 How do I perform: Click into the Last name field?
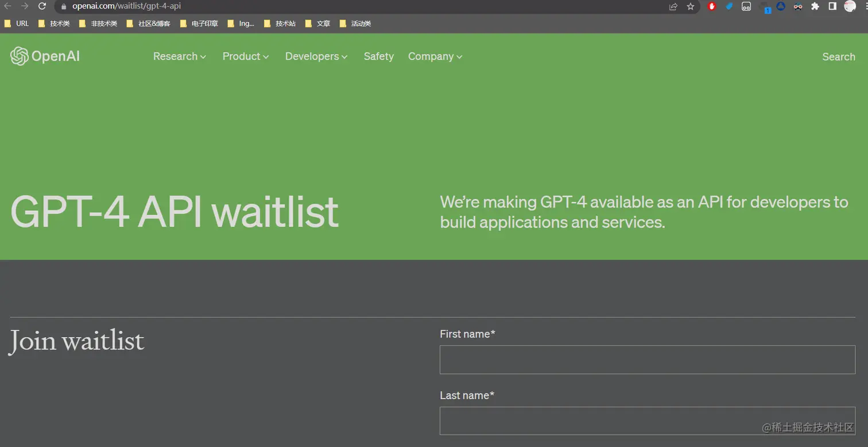648,421
